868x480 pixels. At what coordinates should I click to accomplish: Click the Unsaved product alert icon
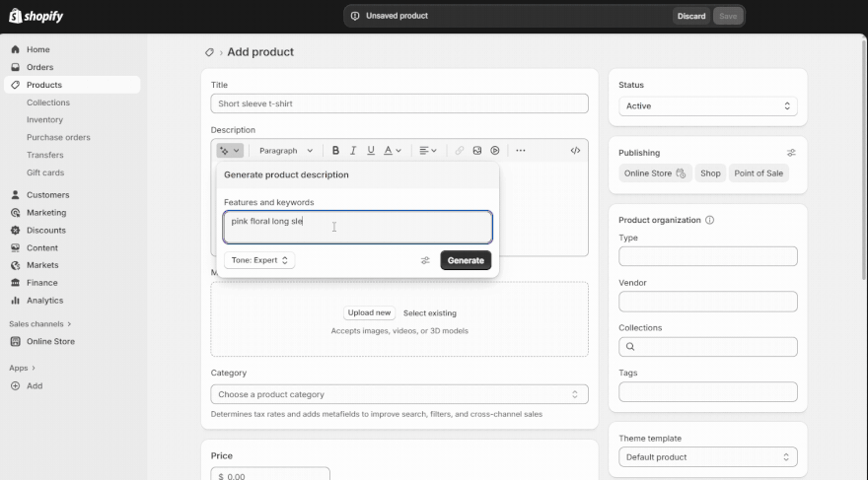(x=355, y=16)
